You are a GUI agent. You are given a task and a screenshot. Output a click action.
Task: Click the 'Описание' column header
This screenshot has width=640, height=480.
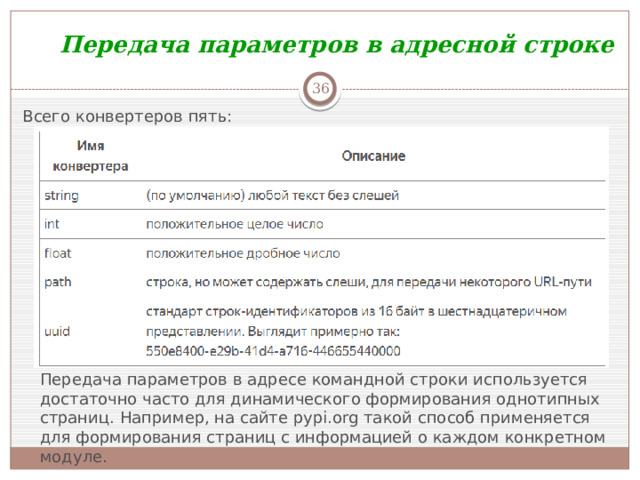(x=373, y=156)
